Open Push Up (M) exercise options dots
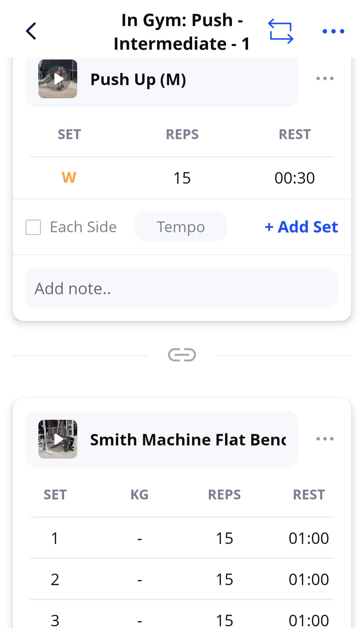The width and height of the screenshot is (364, 639). [x=325, y=79]
